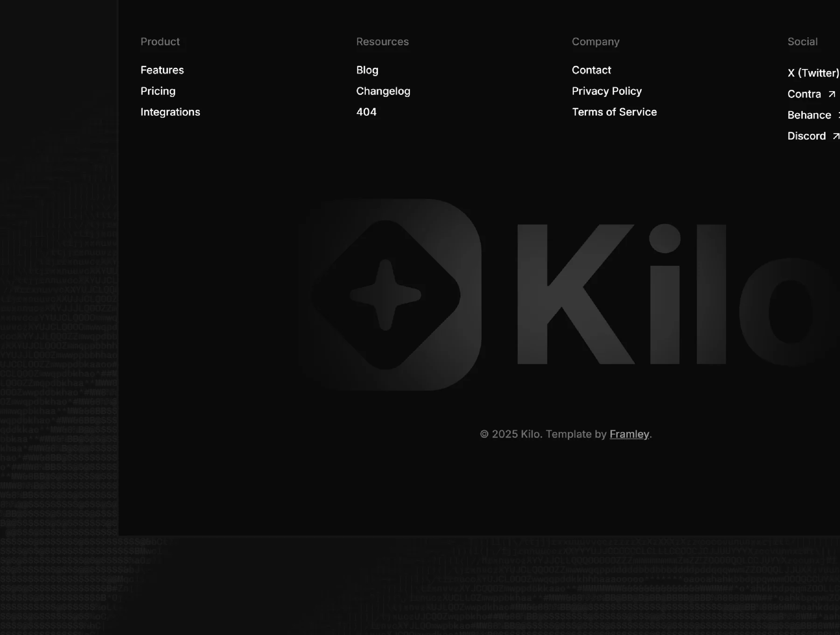Viewport: 840px width, 635px height.
Task: Click the Contact link under Company
Action: (591, 70)
